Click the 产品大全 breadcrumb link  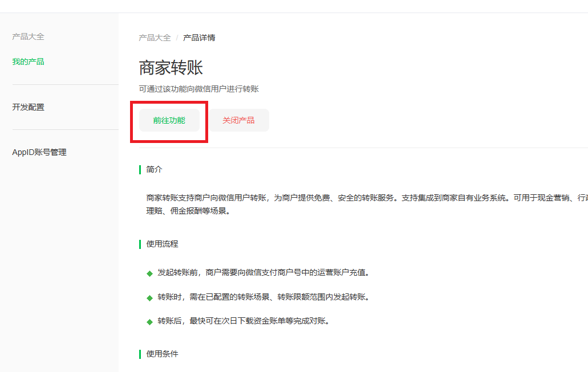click(155, 38)
